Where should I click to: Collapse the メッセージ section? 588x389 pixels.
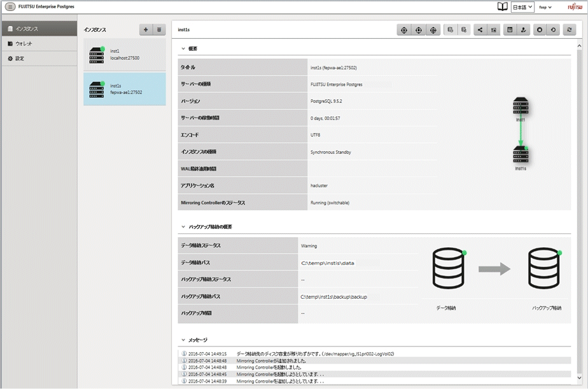pos(183,340)
